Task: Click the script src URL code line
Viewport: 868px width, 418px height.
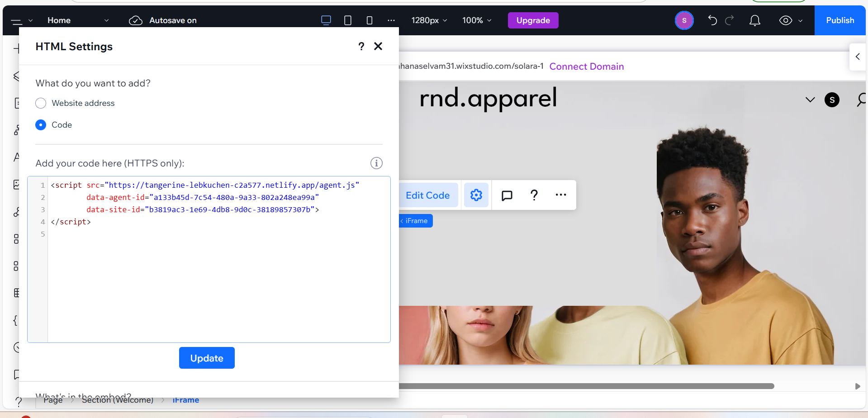Action: tap(205, 185)
